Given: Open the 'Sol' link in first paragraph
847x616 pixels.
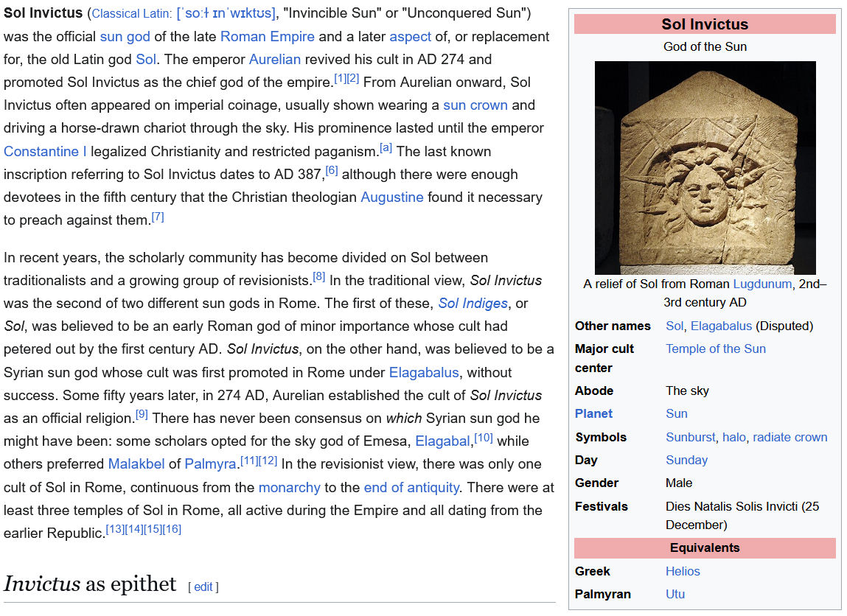Looking at the screenshot, I should tap(146, 60).
